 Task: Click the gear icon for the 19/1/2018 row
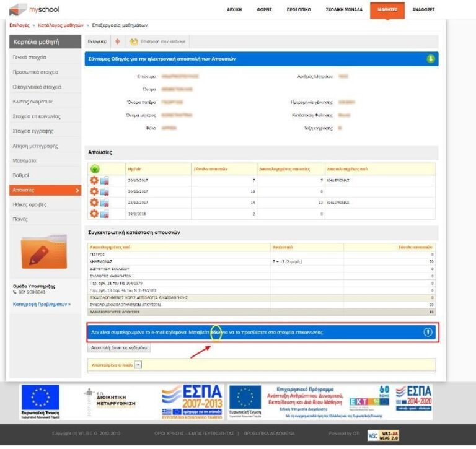(x=94, y=214)
